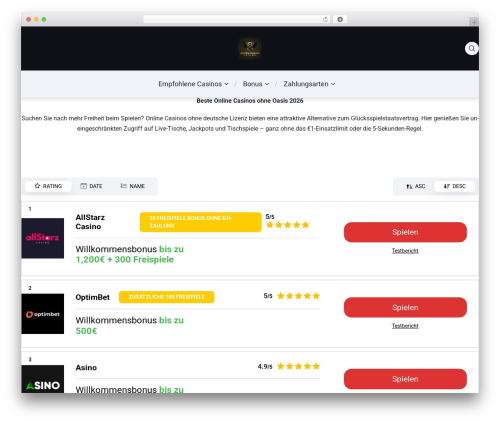Minimize window with yellow button
The height and width of the screenshot is (423, 500).
[x=36, y=19]
